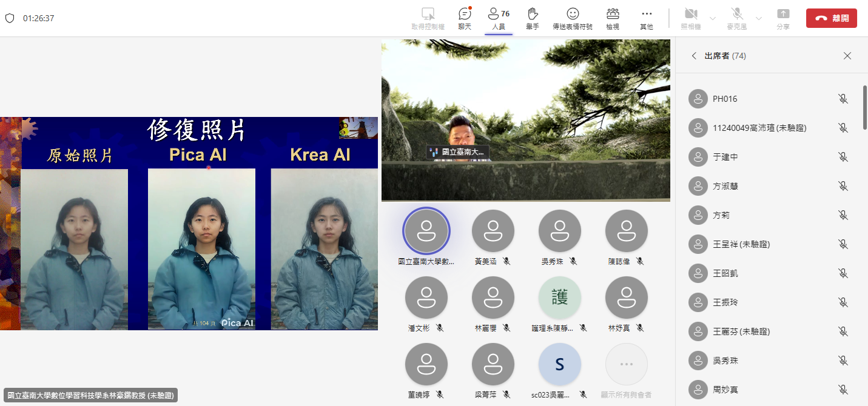The width and height of the screenshot is (868, 406).
Task: Click the 分享 share screen button
Action: (783, 18)
